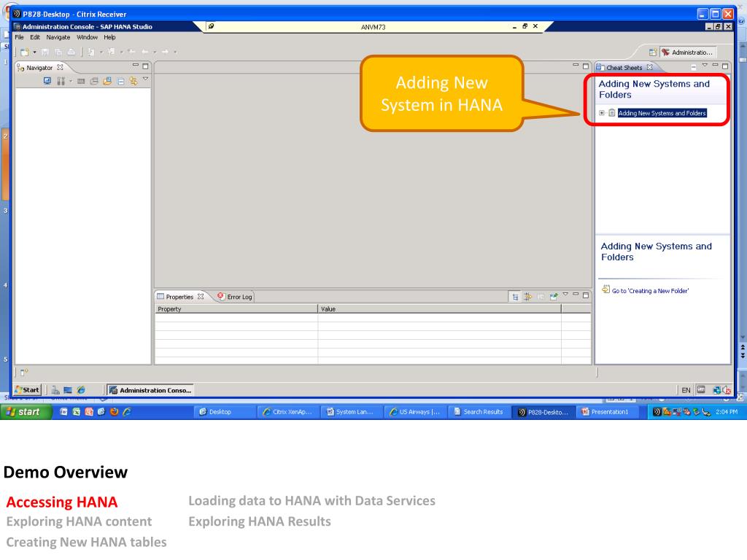
Task: Follow Go to 'Creating a New Folder' link
Action: coord(650,291)
